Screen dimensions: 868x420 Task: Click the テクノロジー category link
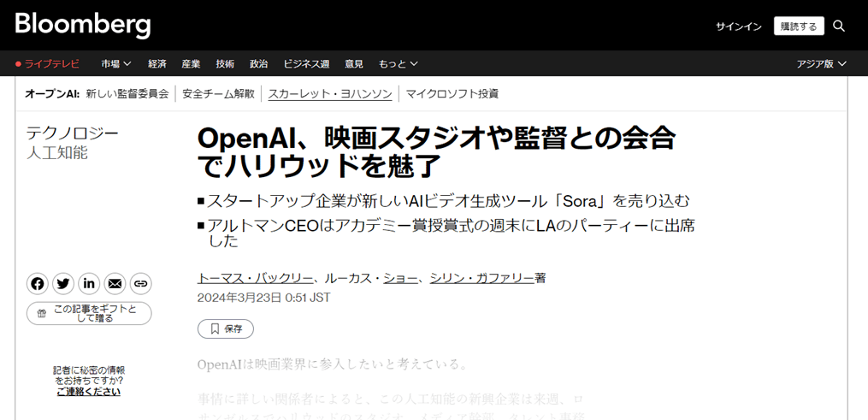pyautogui.click(x=73, y=133)
